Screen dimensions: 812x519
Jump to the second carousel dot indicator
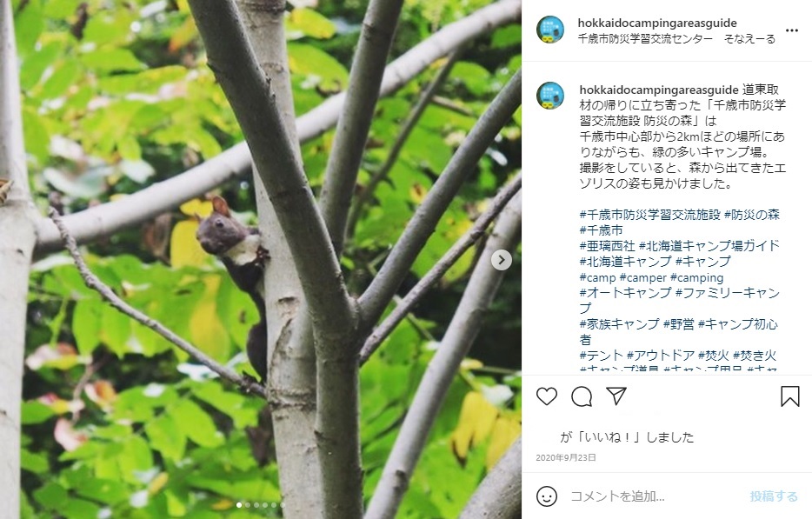pyautogui.click(x=248, y=505)
